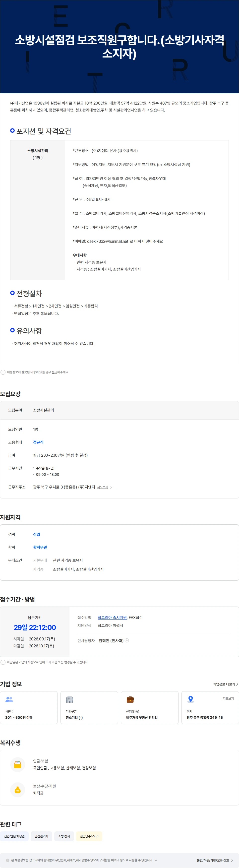Select the 신입·인턴 채용관 tag
The image size is (239, 868).
click(14, 836)
